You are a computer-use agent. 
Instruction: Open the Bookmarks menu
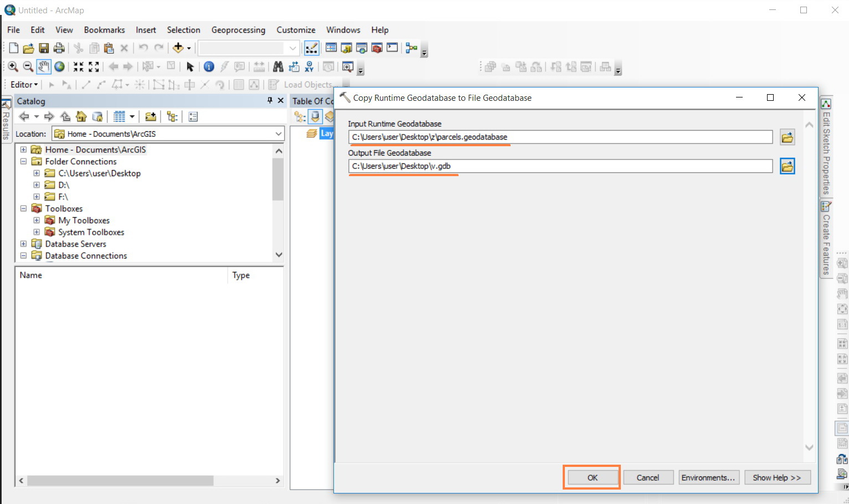(104, 30)
